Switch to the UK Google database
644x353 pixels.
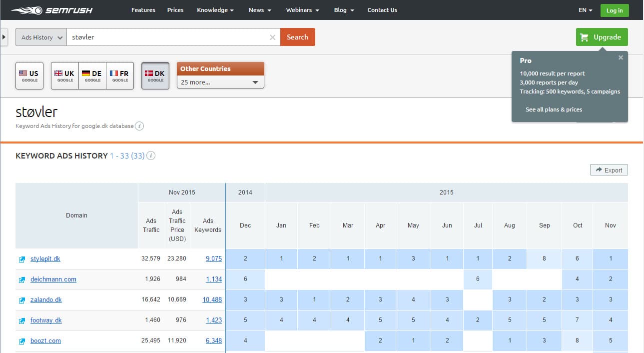click(64, 75)
